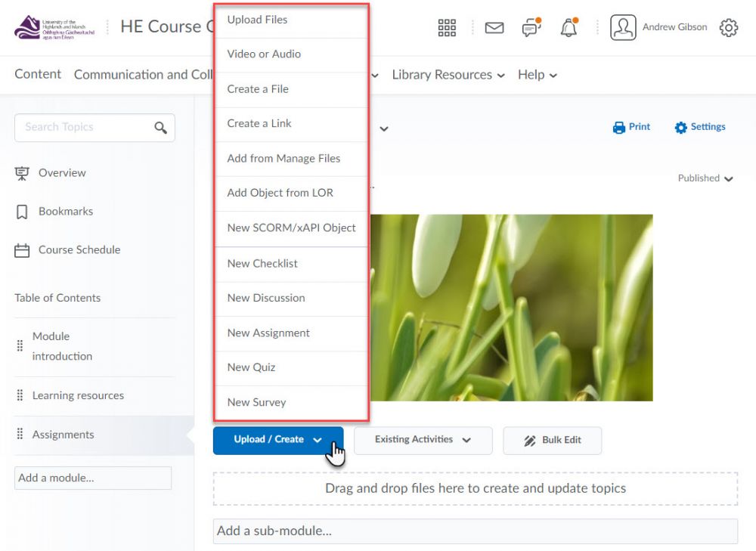Image resolution: width=756 pixels, height=551 pixels.
Task: Open the module title chevron beside Print
Action: [384, 128]
